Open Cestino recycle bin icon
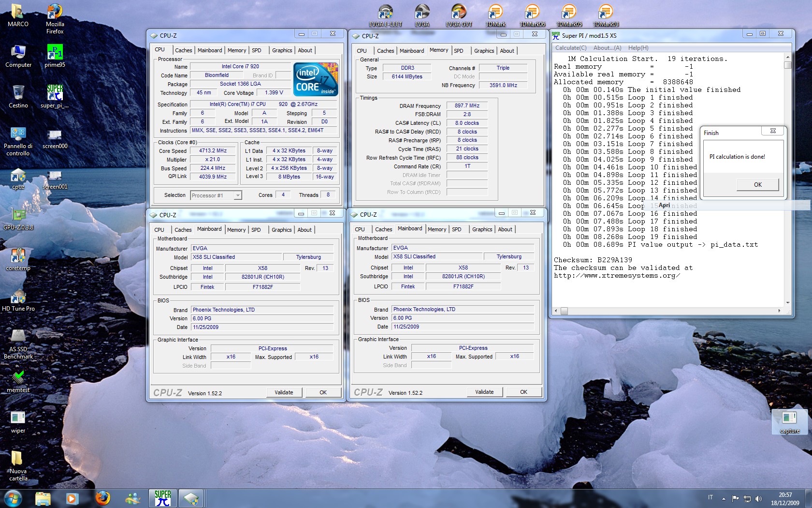The width and height of the screenshot is (812, 508). (18, 97)
